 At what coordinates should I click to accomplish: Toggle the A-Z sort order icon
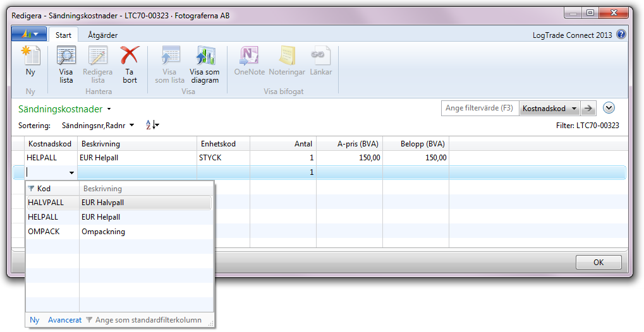[152, 125]
